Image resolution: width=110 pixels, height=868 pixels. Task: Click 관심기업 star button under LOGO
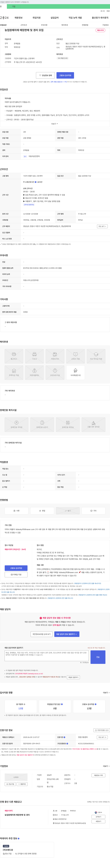point(10,784)
